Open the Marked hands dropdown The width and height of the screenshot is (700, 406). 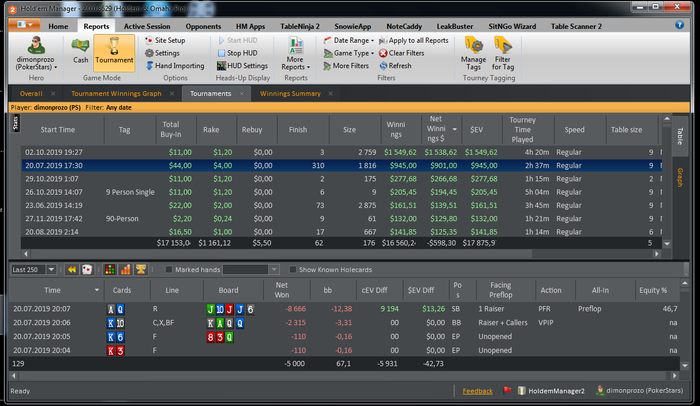(x=274, y=269)
